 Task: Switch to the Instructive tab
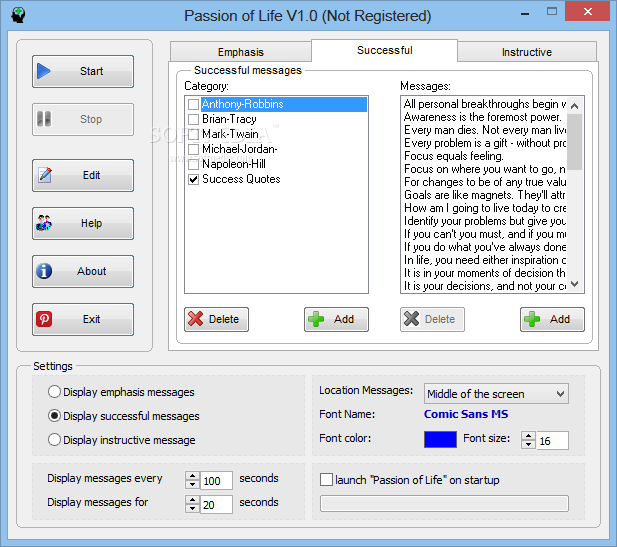pos(526,52)
